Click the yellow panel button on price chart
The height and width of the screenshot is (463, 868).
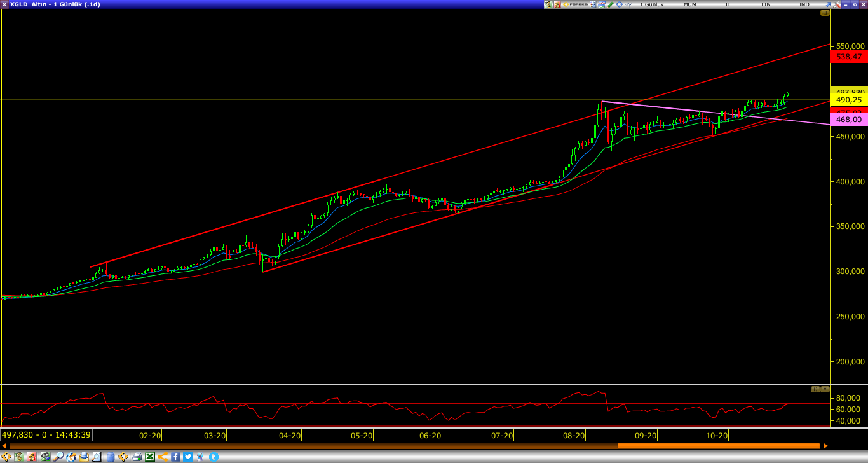point(825,13)
